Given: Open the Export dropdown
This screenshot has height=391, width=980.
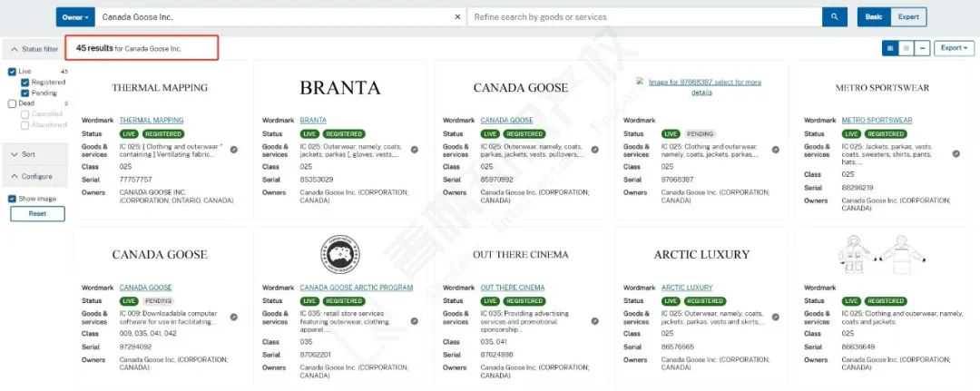Looking at the screenshot, I should coord(955,48).
